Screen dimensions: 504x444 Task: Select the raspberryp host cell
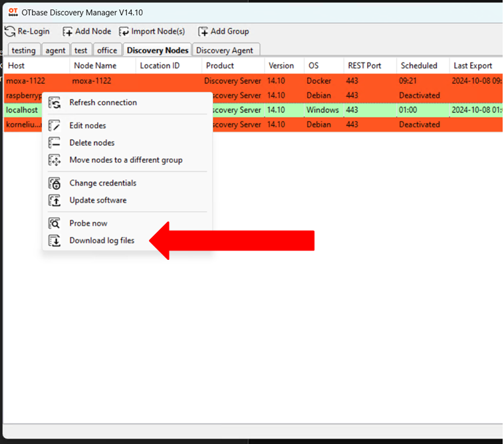click(x=24, y=96)
